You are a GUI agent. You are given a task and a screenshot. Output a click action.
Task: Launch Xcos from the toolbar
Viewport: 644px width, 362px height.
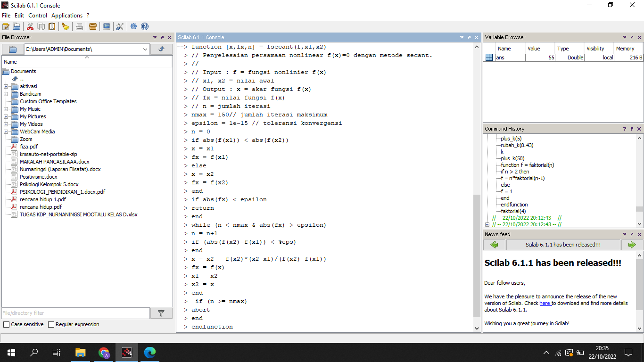[107, 26]
